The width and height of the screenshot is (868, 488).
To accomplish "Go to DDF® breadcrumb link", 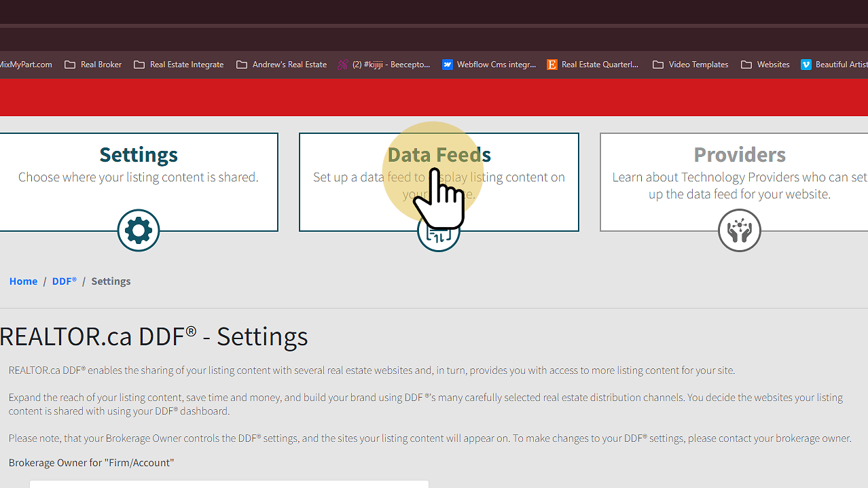I will pyautogui.click(x=65, y=281).
